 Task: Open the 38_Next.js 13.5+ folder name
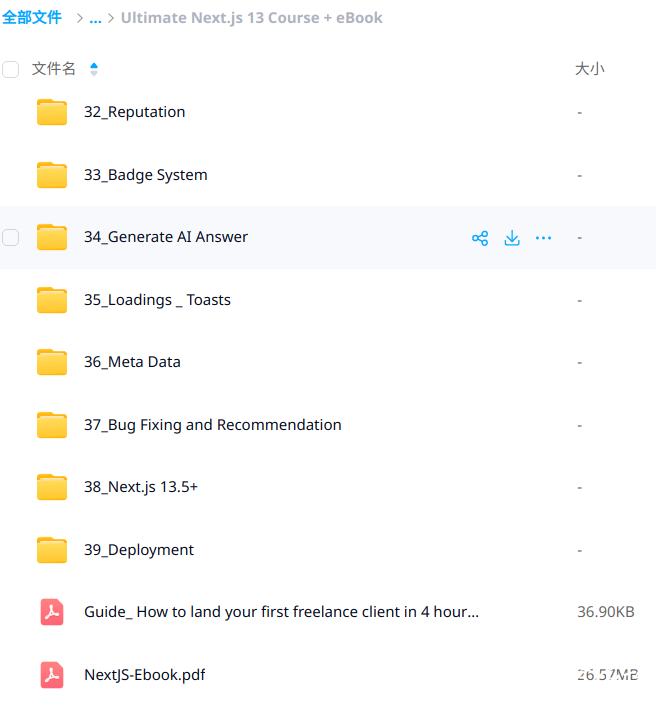pyautogui.click(x=141, y=487)
